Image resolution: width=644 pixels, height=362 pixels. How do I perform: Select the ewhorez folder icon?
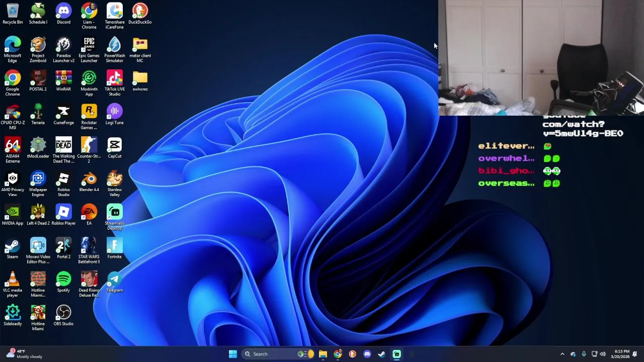coord(140,81)
